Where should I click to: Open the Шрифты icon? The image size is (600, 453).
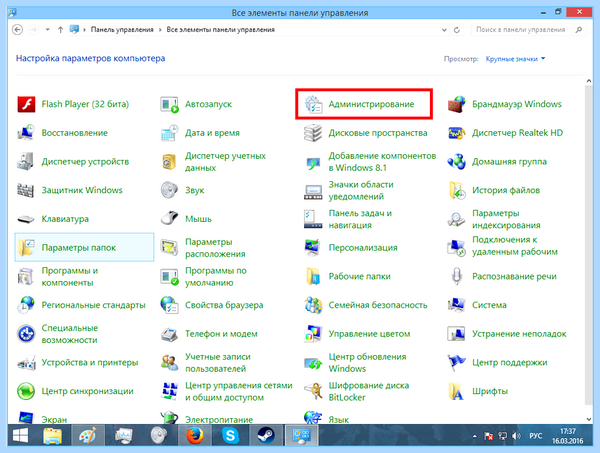pyautogui.click(x=457, y=391)
